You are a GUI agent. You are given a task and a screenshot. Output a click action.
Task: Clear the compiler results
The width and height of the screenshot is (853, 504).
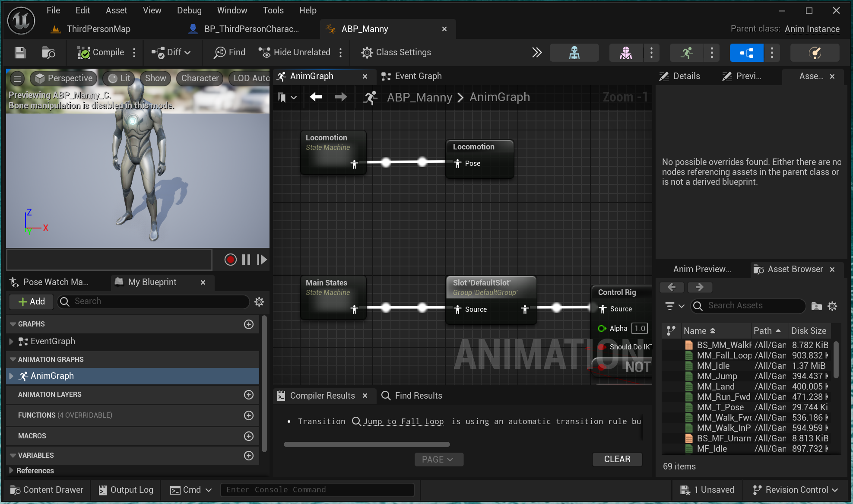click(x=617, y=460)
